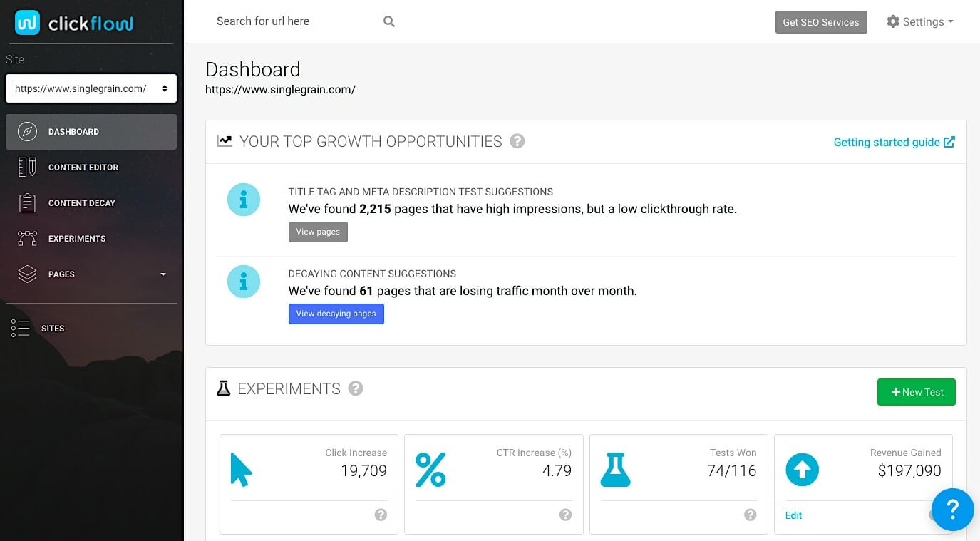Expand the Pages submenu arrow
This screenshot has width=980, height=541.
pos(163,274)
